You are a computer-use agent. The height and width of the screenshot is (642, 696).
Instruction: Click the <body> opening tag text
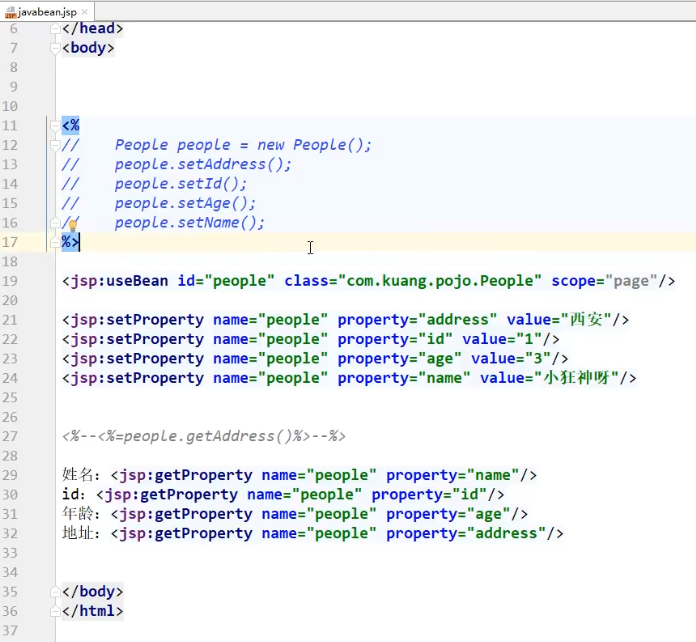tap(88, 48)
